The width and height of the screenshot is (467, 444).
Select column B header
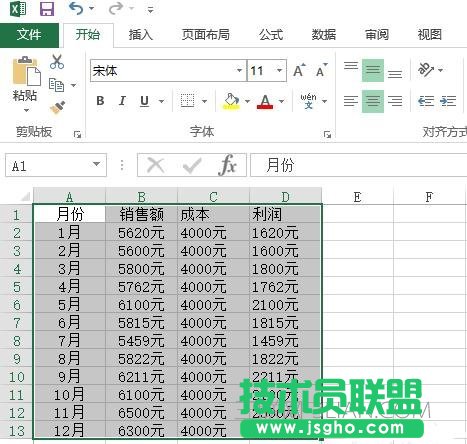click(x=141, y=197)
